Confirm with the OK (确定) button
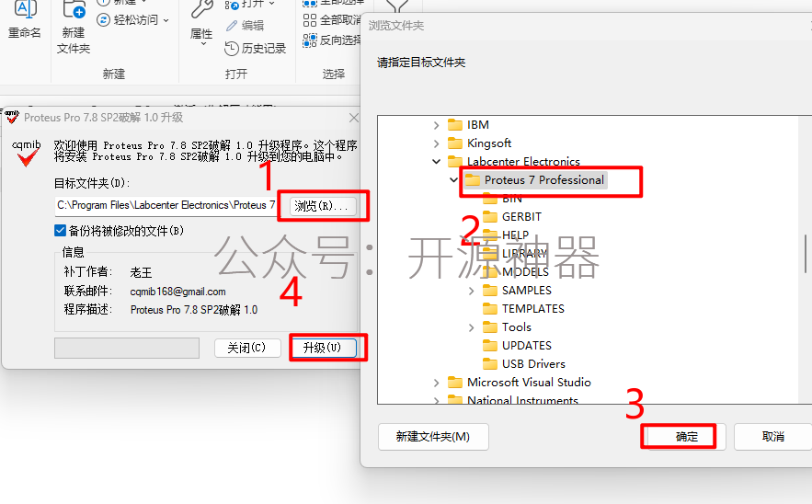 click(687, 437)
